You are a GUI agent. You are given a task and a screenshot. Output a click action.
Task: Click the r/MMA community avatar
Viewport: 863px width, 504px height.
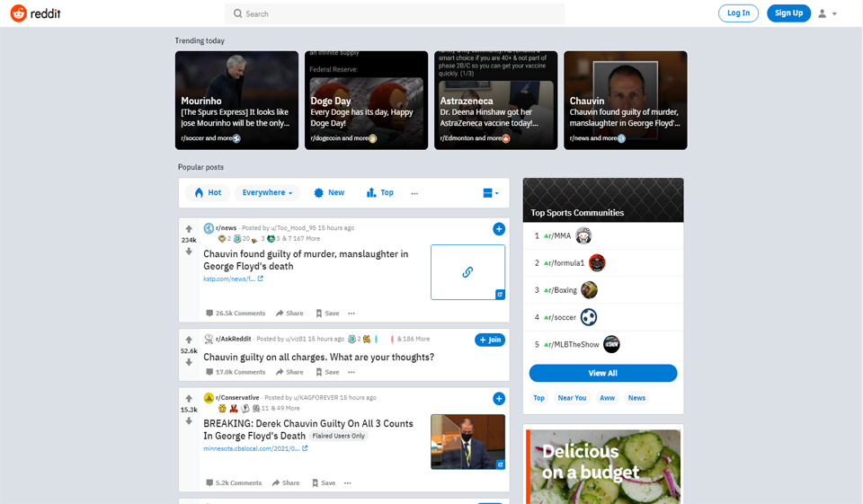[x=583, y=236]
